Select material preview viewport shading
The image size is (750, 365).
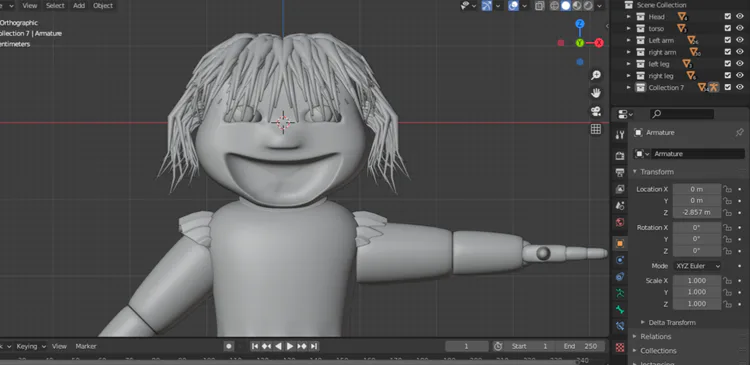[x=577, y=6]
